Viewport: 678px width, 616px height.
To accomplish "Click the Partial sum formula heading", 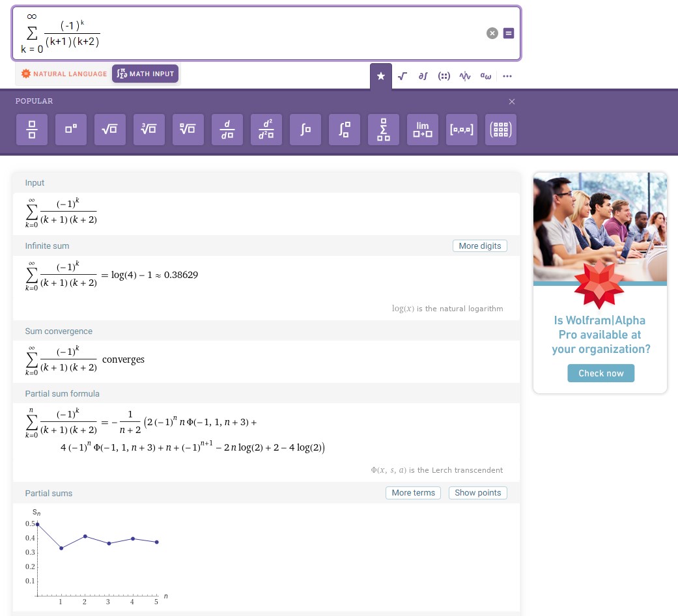I will point(63,394).
